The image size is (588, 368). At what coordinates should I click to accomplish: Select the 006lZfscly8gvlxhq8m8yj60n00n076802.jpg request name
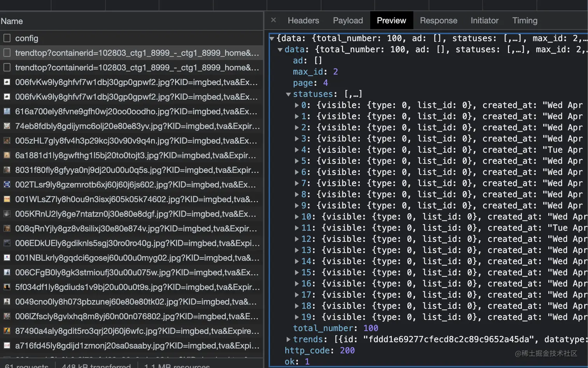(136, 317)
